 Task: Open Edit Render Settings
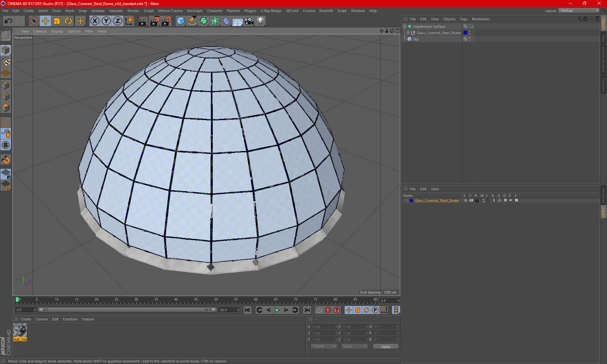(x=166, y=21)
